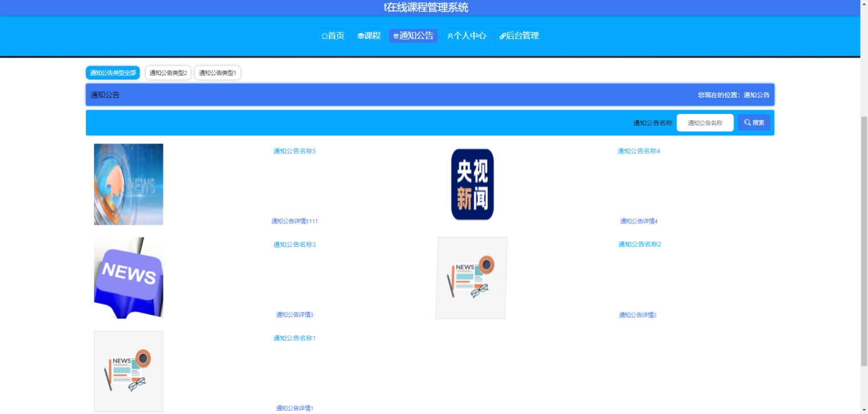868x414 pixels.
Task: Click the link icon beside 后台管理
Action: [502, 36]
